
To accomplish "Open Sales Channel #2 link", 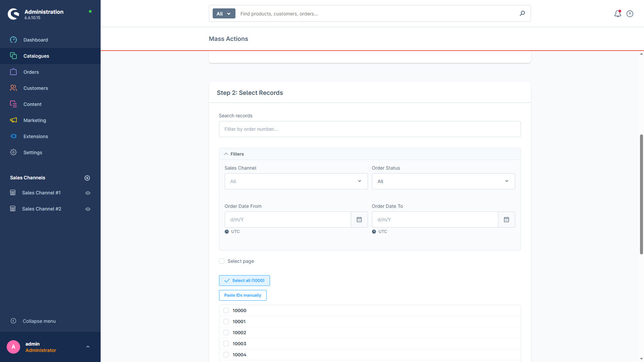I will pyautogui.click(x=42, y=209).
